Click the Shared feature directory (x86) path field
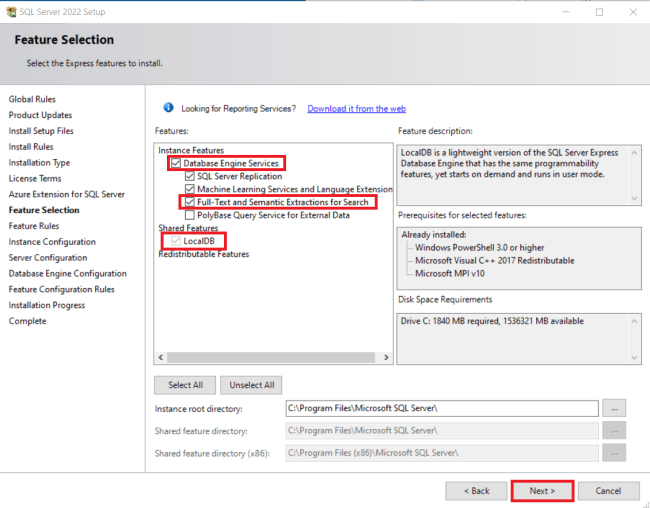The width and height of the screenshot is (650, 508). [442, 453]
